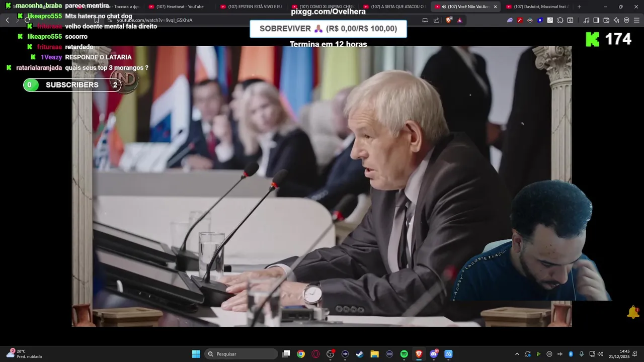Open Brave VPN shield icon
The width and height of the screenshot is (644, 362).
(x=626, y=20)
